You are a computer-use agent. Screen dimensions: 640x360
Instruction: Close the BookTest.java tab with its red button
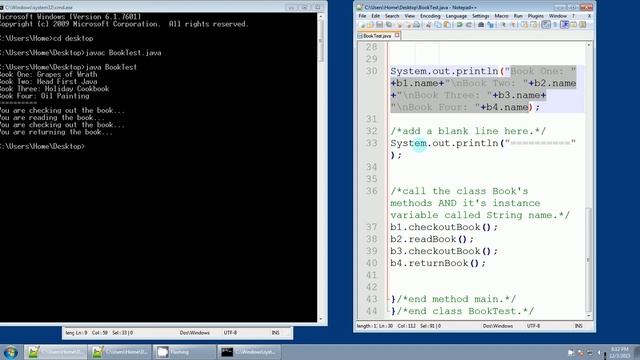point(397,36)
